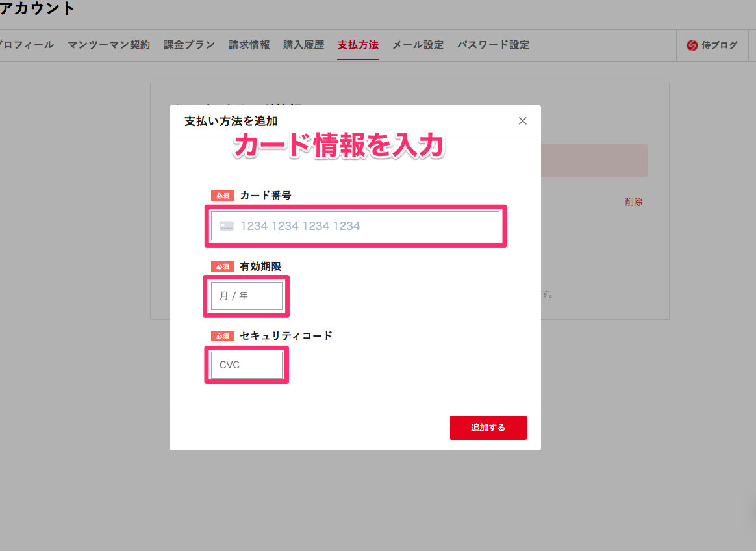
Task: View the 購入履歴 tab
Action: point(303,45)
